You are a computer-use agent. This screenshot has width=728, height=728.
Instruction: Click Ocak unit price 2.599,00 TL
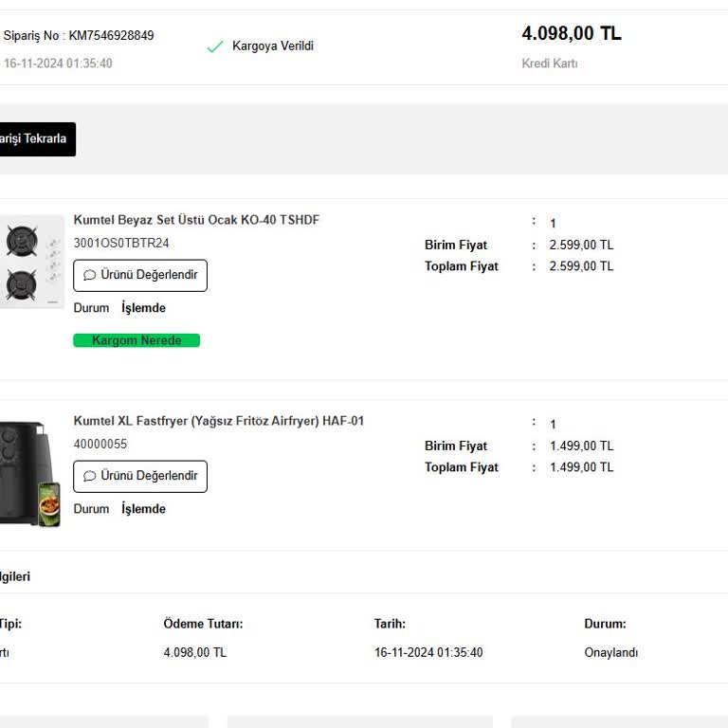(581, 245)
